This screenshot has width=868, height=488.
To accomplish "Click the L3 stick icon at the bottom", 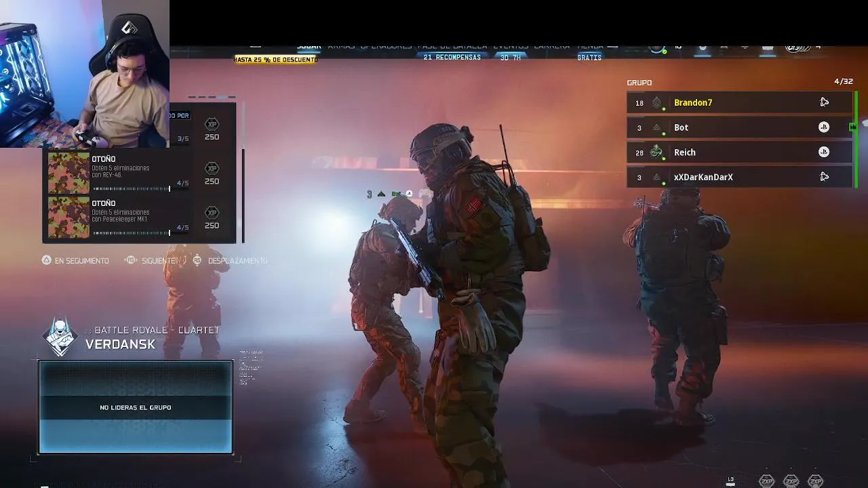I will pos(730,481).
